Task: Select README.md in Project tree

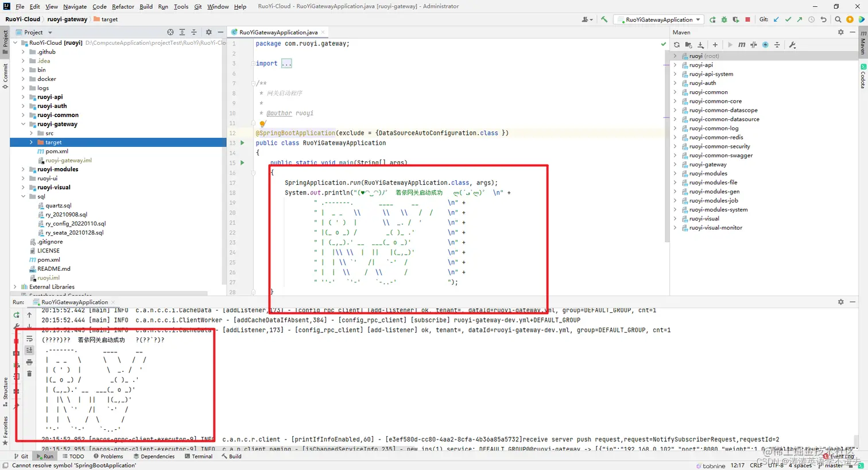Action: (53, 269)
